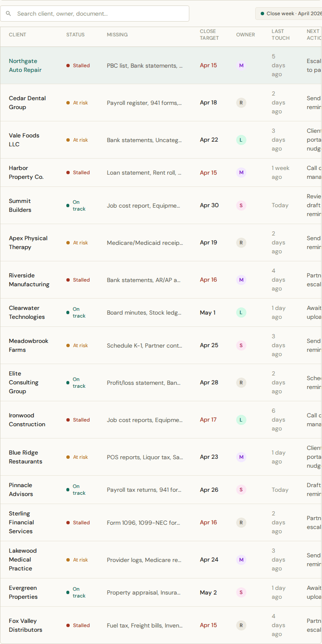This screenshot has height=644, width=322.
Task: Click Riverside Manufacturing's owner avatar M
Action: click(x=241, y=280)
